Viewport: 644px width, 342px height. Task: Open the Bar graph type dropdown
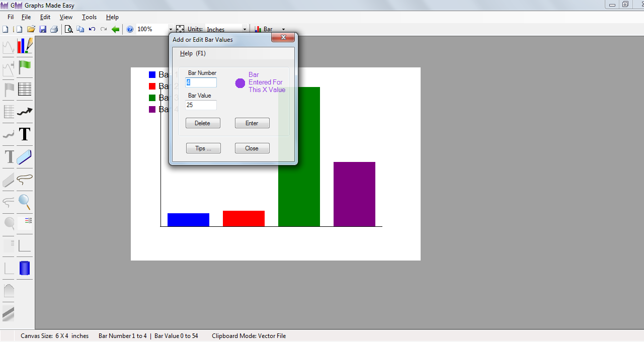[x=283, y=29]
